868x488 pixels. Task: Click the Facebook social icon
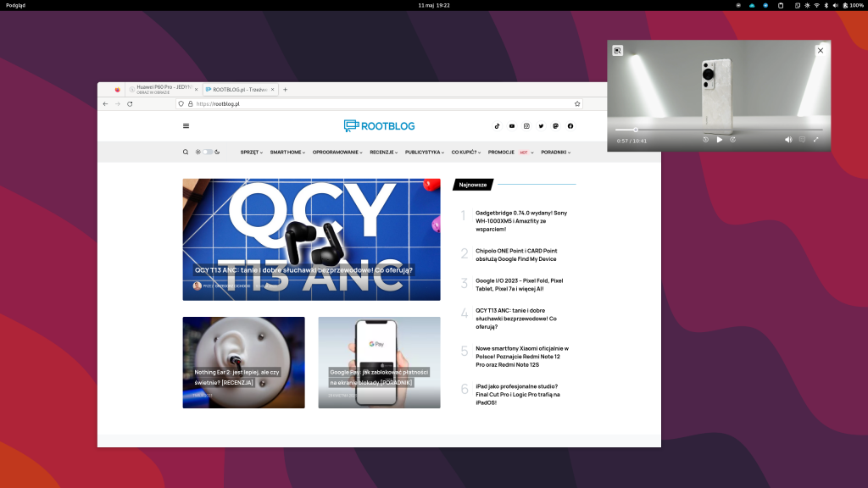(x=570, y=125)
